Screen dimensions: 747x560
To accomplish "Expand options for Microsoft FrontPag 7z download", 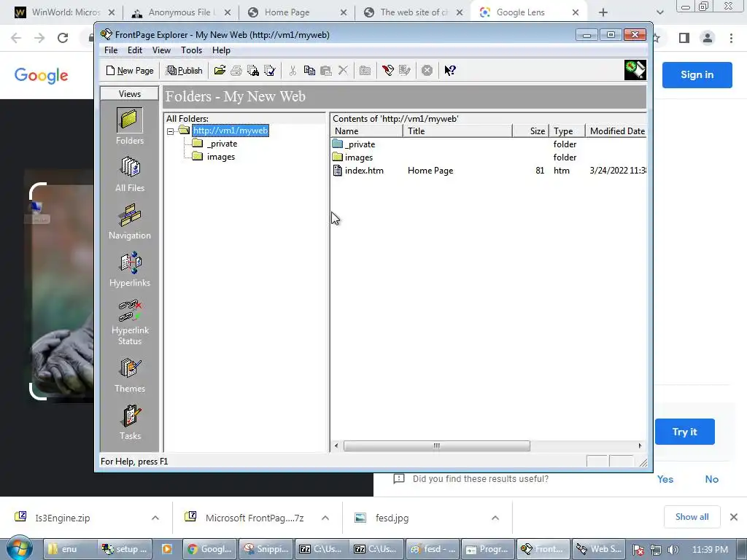I will [x=325, y=518].
